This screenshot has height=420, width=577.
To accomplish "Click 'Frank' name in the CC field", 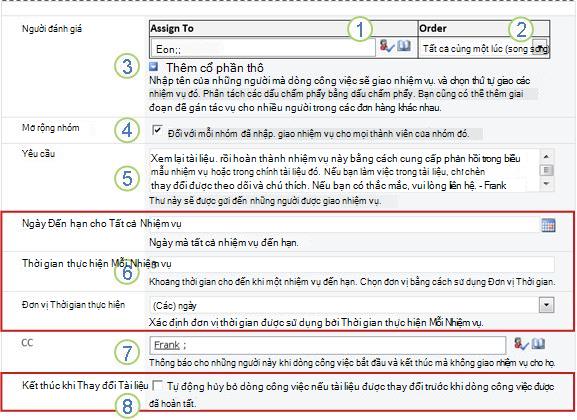I will [167, 345].
